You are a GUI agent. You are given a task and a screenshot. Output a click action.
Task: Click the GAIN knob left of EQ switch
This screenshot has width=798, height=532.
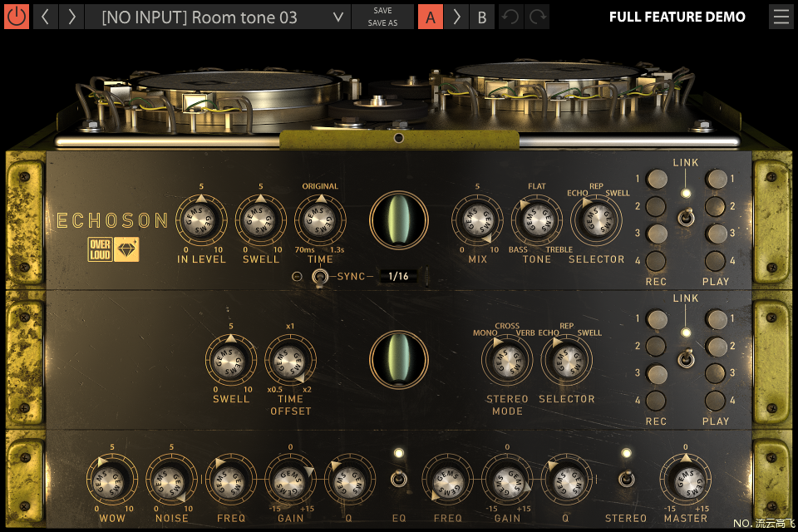[290, 480]
